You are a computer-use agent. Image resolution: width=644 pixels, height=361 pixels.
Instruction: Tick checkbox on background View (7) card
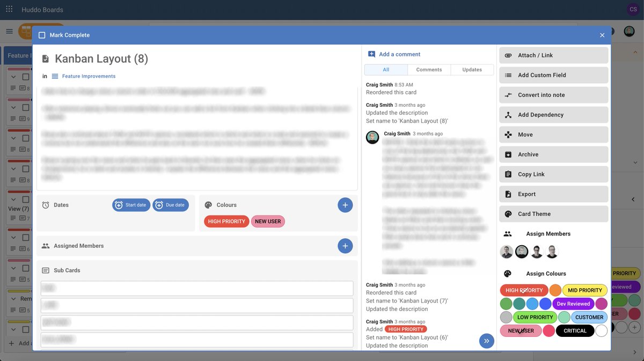(25, 199)
